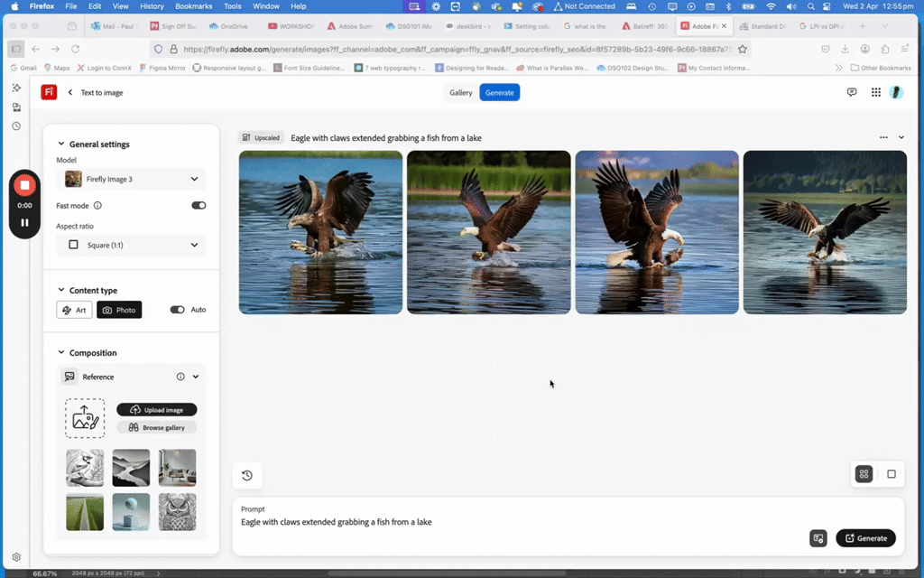Reload the page in Firefox
924x578 pixels.
pyautogui.click(x=76, y=49)
